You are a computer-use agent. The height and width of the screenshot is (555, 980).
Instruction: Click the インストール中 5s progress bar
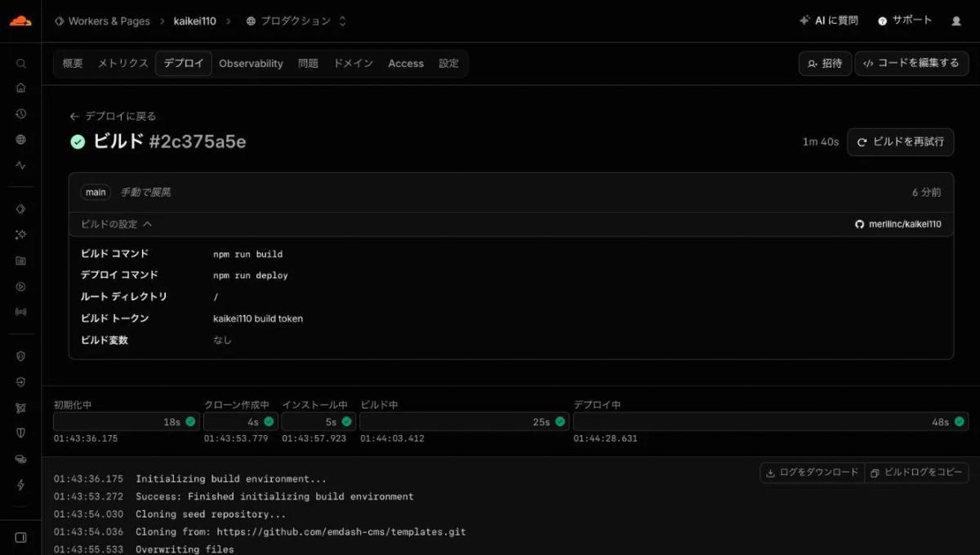point(318,422)
